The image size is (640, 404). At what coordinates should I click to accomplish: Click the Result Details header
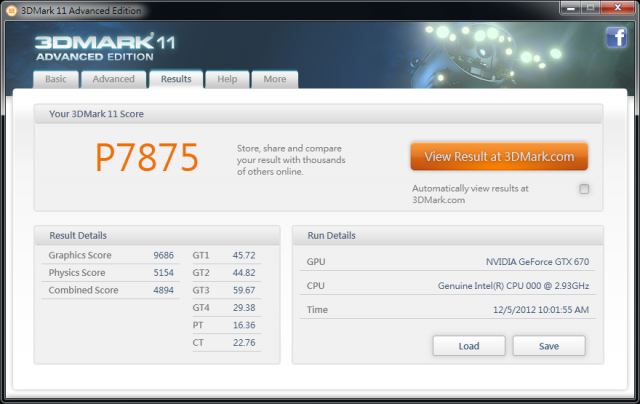pyautogui.click(x=78, y=235)
